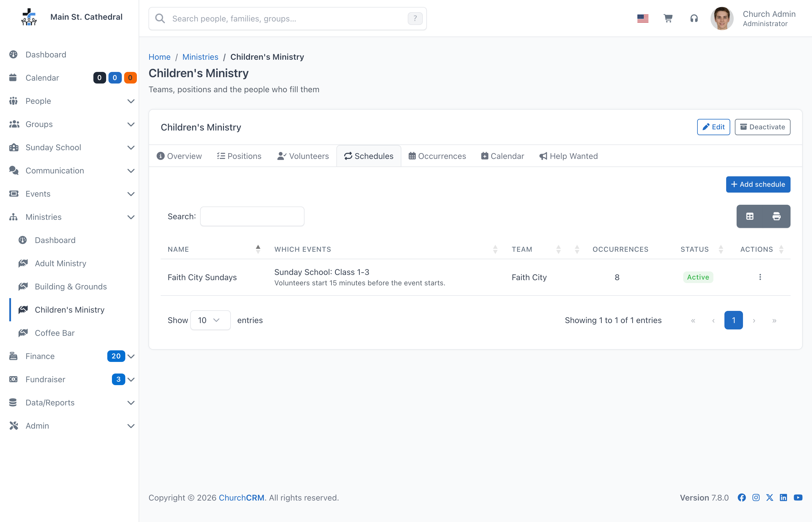Expand the Communication menu
Screen dimensions: 812x522
click(x=70, y=171)
